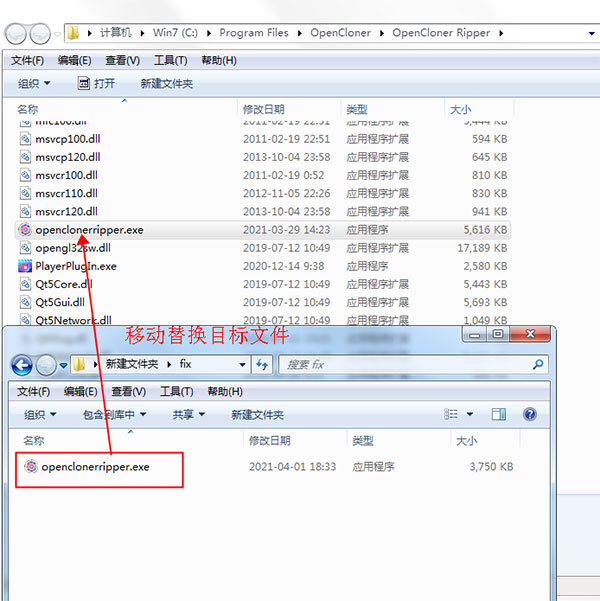Expand the view options arrow in fix window
600x601 pixels.
470,414
